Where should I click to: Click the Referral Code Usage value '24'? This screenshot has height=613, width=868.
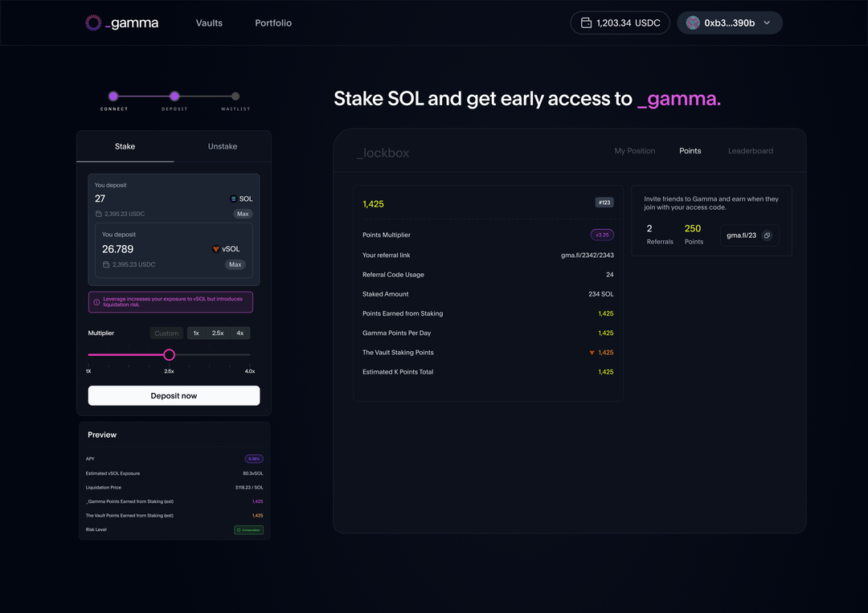click(x=609, y=275)
